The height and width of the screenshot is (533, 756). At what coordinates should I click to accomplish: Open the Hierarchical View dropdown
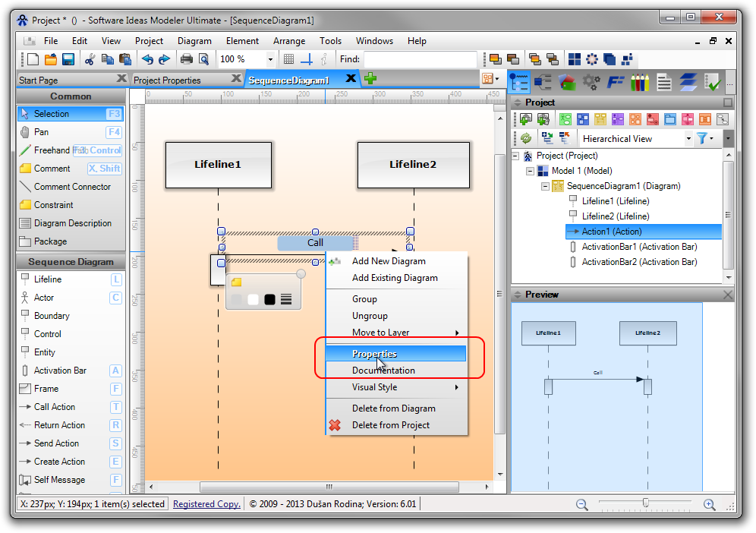coord(688,139)
